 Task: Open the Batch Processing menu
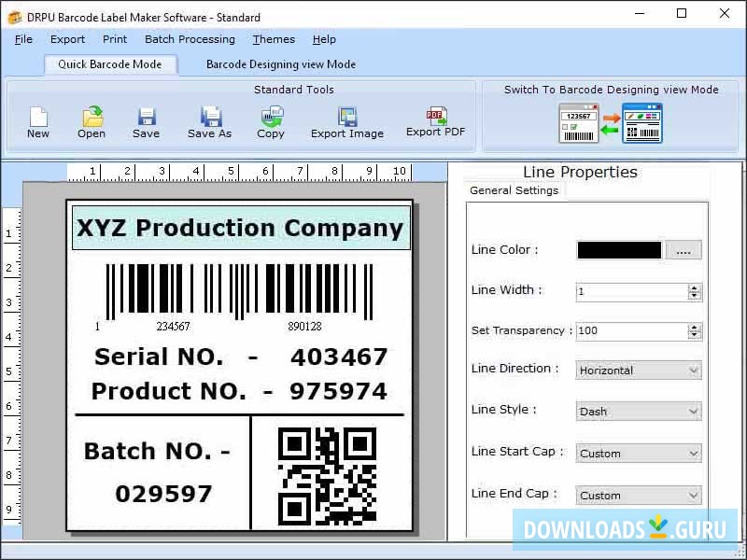coord(190,39)
